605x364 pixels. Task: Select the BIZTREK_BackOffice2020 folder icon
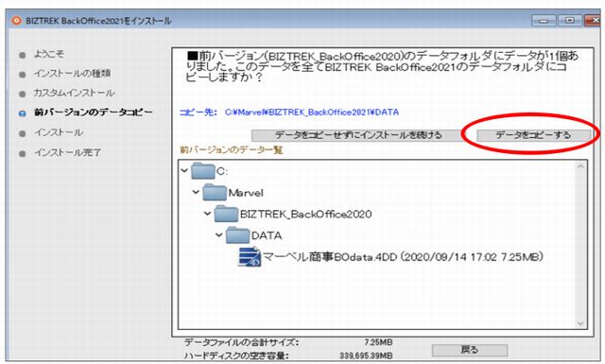point(226,214)
